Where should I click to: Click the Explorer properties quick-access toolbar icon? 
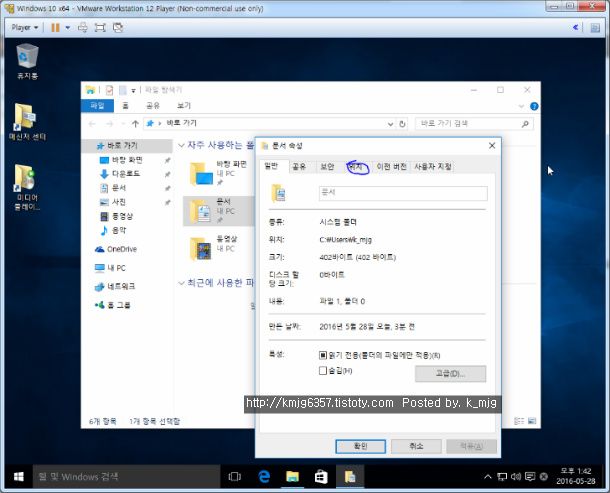109,90
